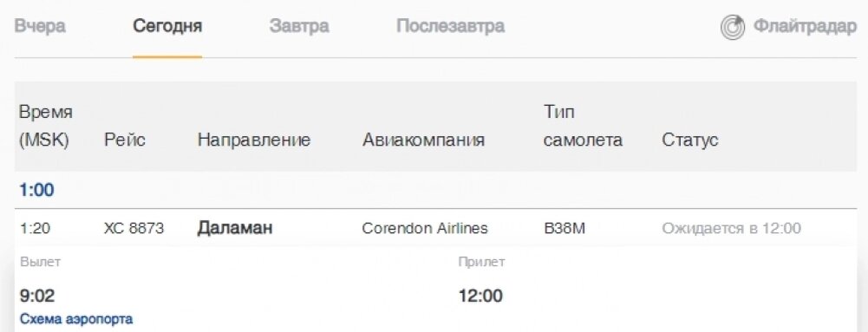The height and width of the screenshot is (332, 868).
Task: Select the Сегодня tab
Action: 167,26
